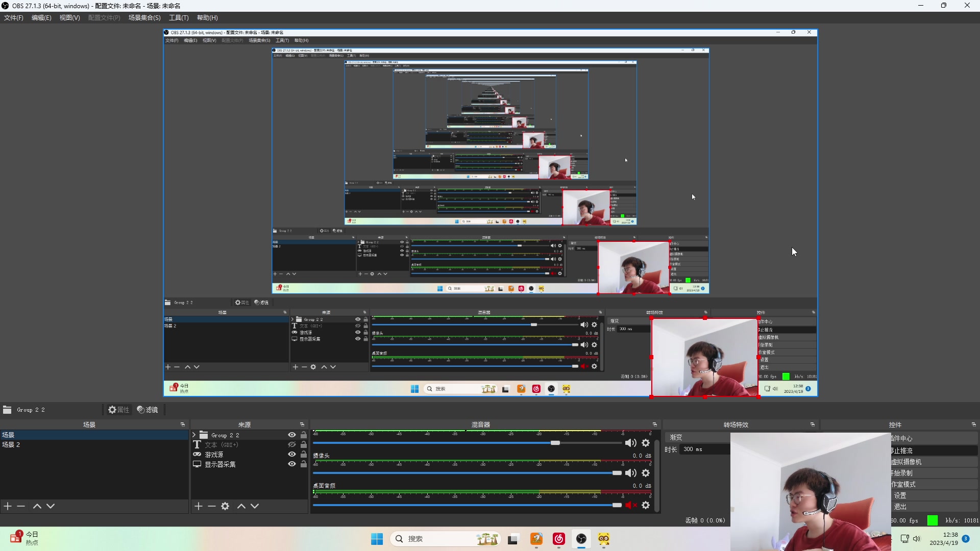Add a new scene in 场景 panel
Image resolution: width=980 pixels, height=551 pixels.
tap(8, 506)
